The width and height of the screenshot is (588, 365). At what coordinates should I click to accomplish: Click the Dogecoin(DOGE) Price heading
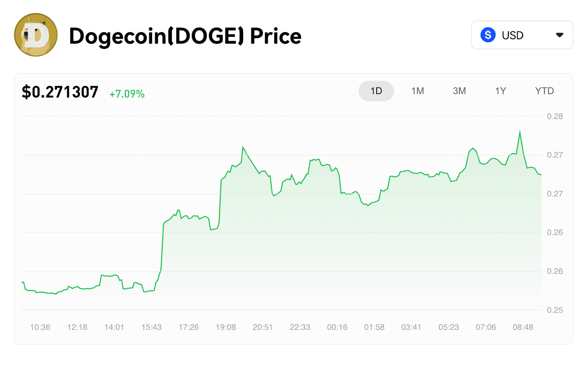[x=185, y=36]
